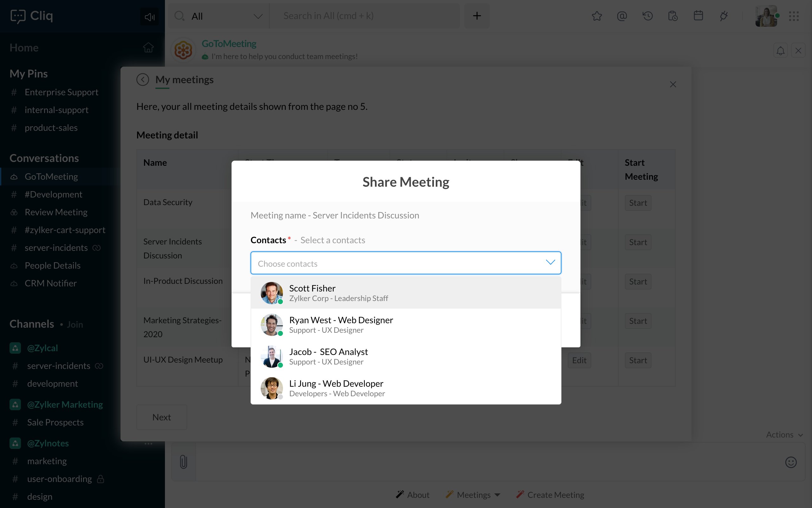Open the emoji smiley picker

pyautogui.click(x=791, y=462)
